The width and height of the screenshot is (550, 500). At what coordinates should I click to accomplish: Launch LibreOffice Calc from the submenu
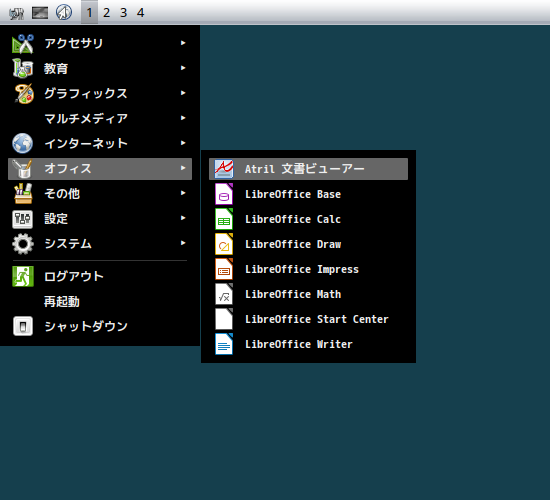(x=308, y=219)
